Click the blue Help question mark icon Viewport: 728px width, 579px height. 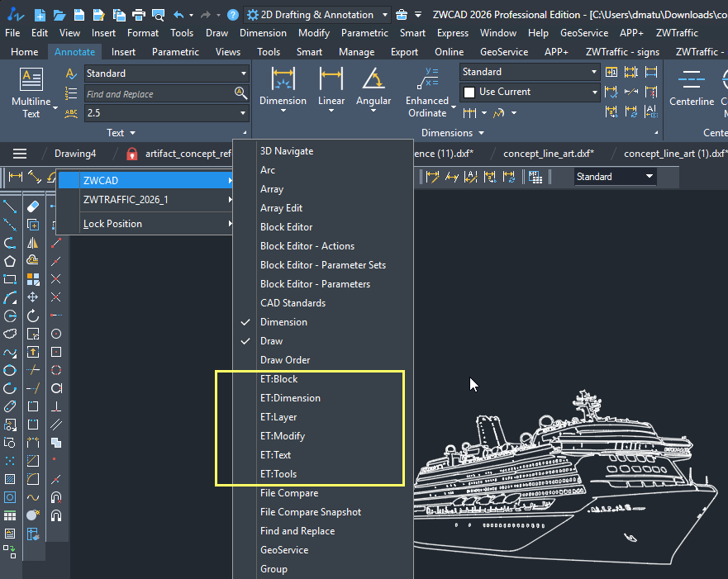tap(233, 15)
